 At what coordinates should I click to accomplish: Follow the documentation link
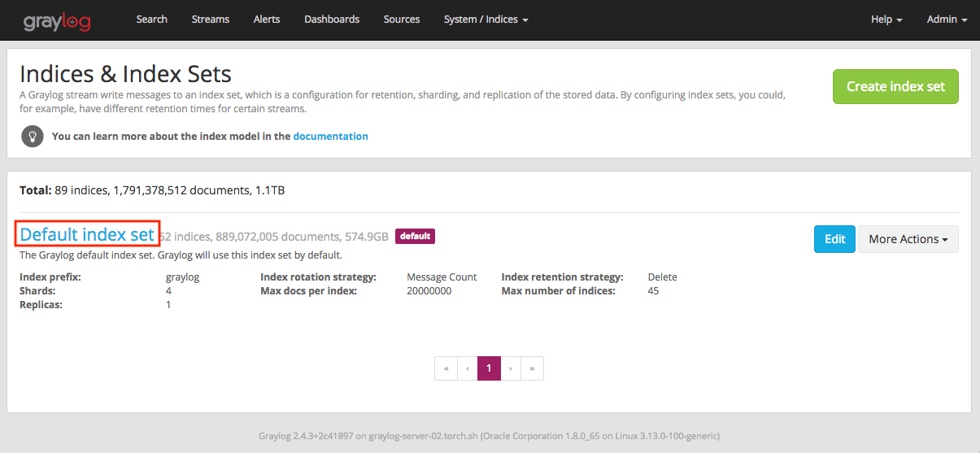330,137
